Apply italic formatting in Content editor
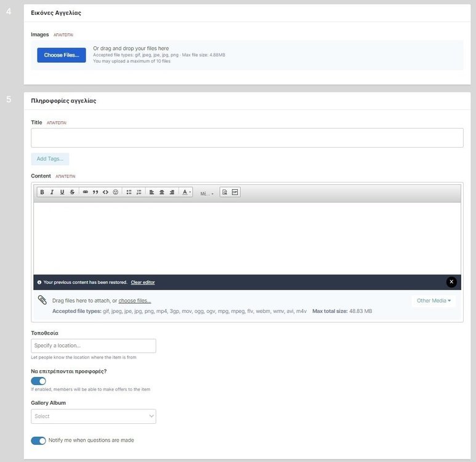The image size is (476, 462). [x=52, y=192]
